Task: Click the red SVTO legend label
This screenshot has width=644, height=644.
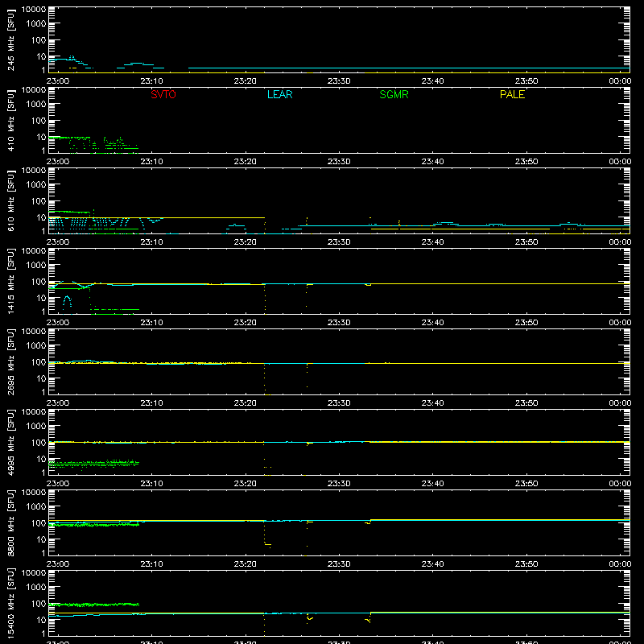Action: point(163,94)
